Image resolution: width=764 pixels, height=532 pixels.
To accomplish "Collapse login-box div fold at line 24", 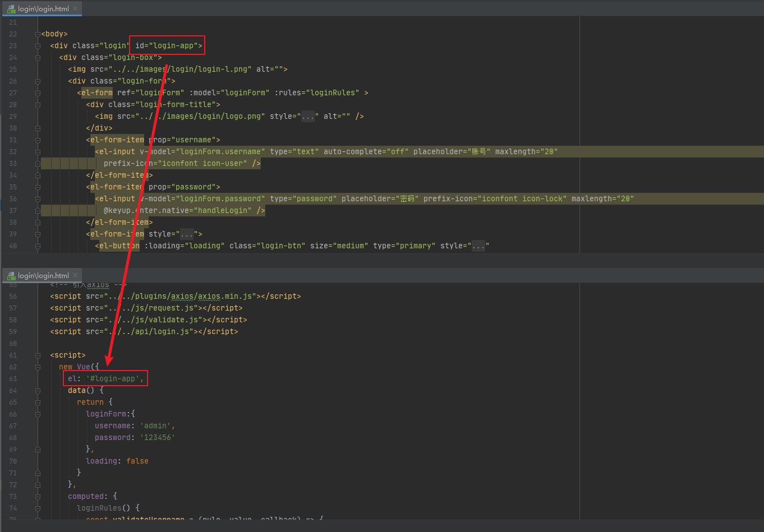I will 38,58.
